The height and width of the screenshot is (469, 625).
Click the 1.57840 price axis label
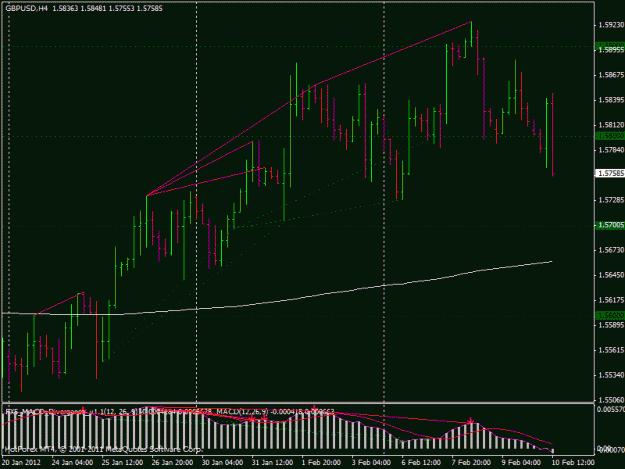(611, 150)
